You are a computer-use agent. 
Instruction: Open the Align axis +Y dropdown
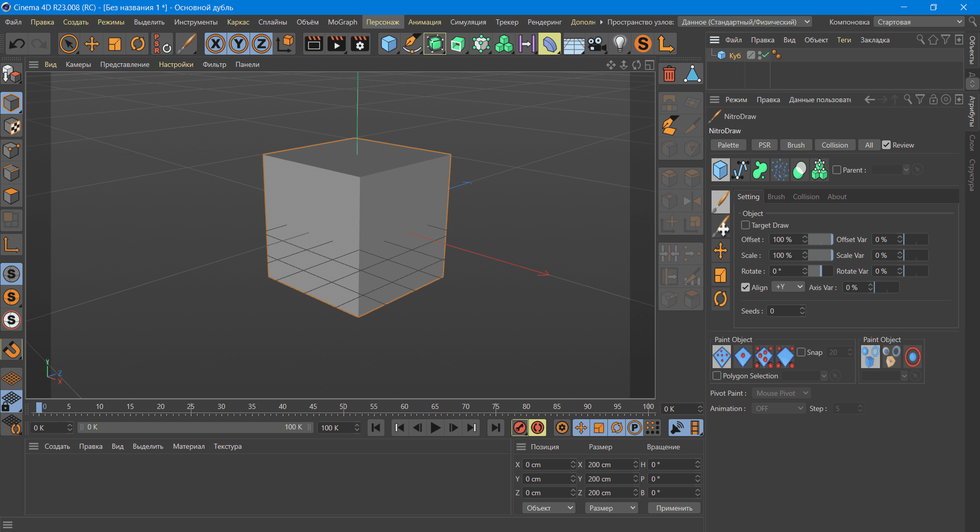pyautogui.click(x=788, y=287)
